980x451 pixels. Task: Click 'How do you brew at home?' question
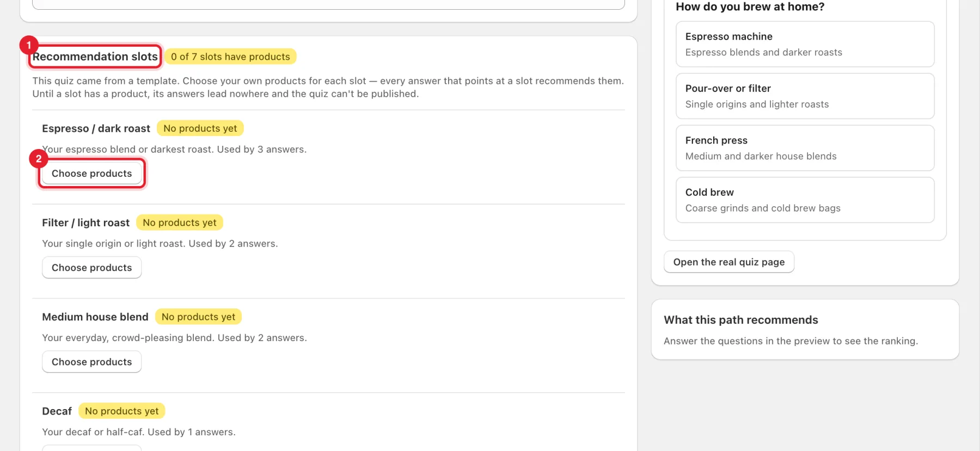pyautogui.click(x=750, y=7)
